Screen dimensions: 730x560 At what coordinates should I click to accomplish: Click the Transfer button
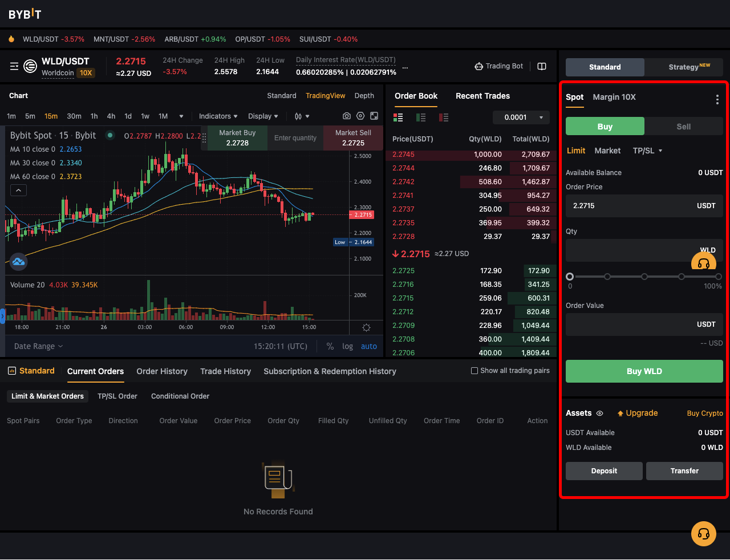[684, 471]
